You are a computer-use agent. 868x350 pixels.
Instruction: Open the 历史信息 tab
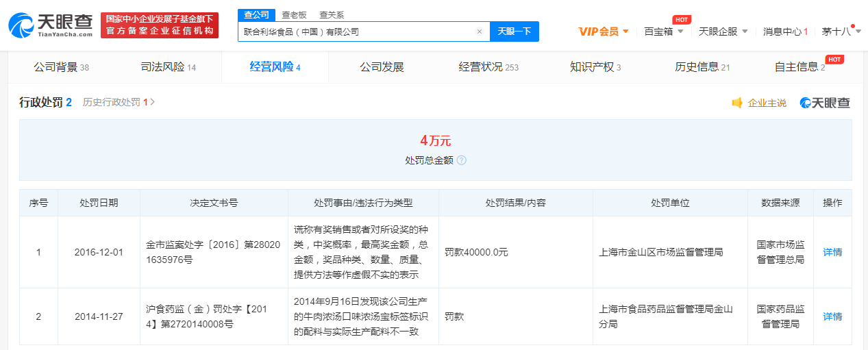702,67
